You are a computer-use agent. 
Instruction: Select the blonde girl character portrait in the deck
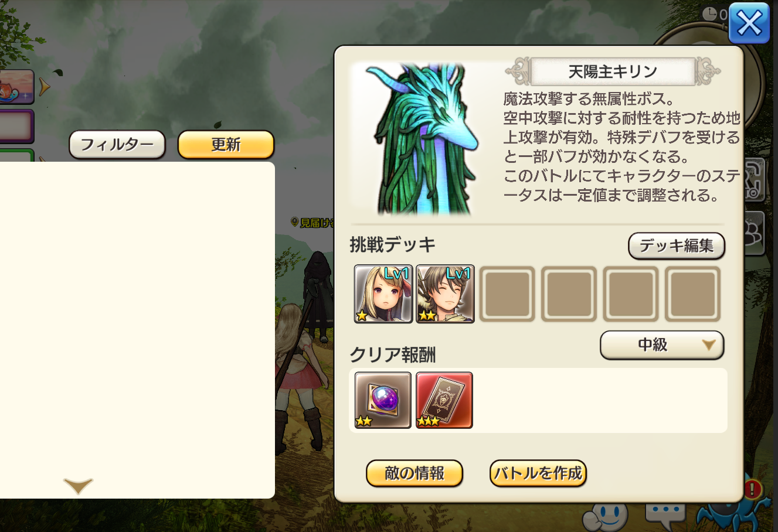(x=383, y=294)
